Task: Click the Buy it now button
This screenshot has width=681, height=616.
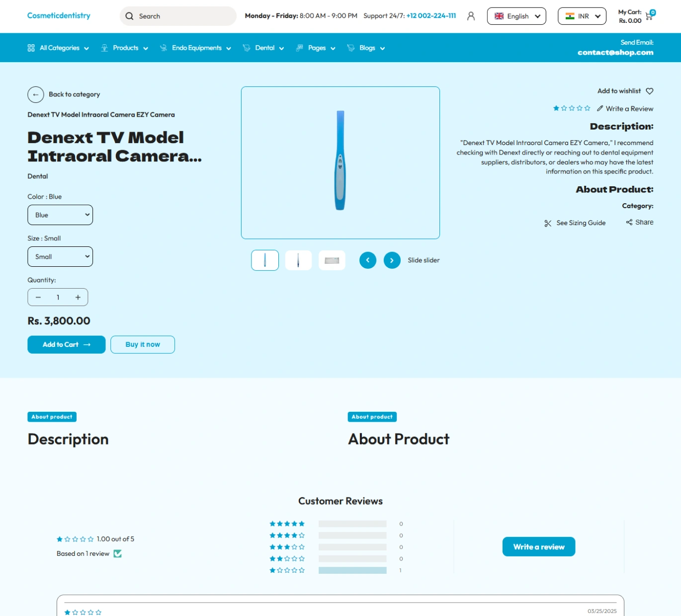Action: (143, 344)
